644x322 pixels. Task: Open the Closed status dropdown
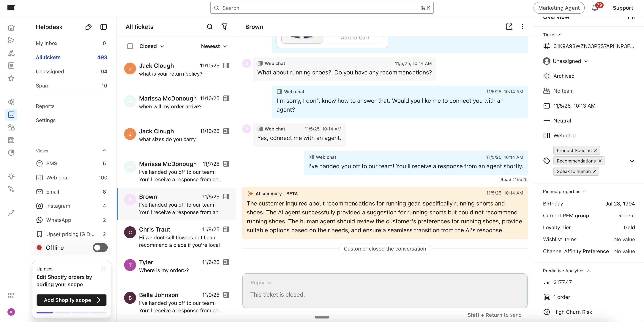pyautogui.click(x=151, y=46)
